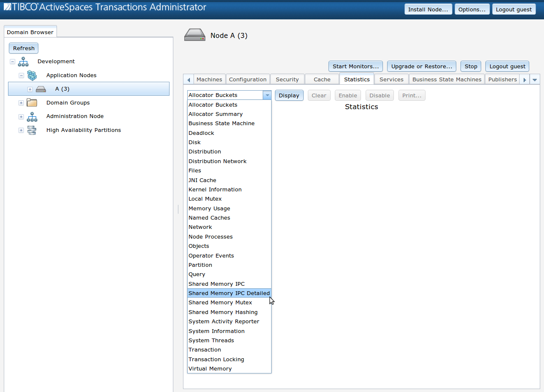The image size is (544, 392).
Task: Select Shared Memory Mutex from the list
Action: [220, 302]
